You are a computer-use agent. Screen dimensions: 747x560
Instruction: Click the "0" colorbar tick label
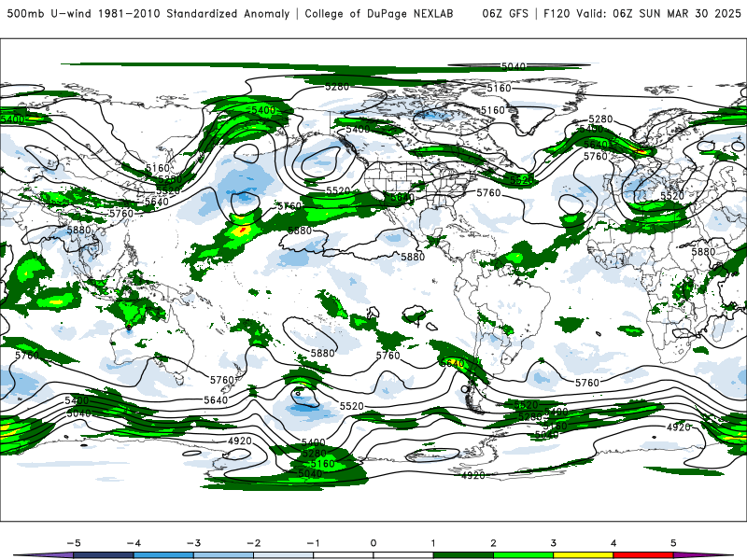point(373,543)
